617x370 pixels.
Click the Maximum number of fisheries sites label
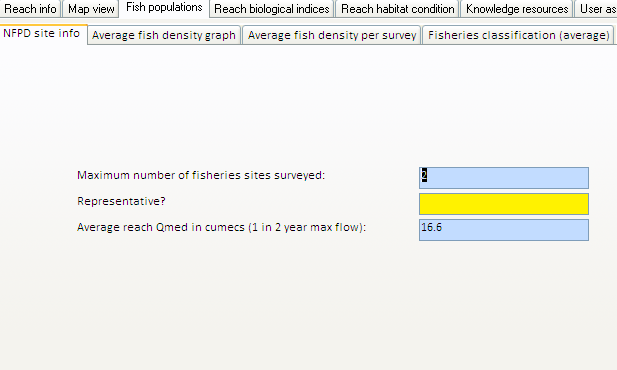pyautogui.click(x=201, y=175)
